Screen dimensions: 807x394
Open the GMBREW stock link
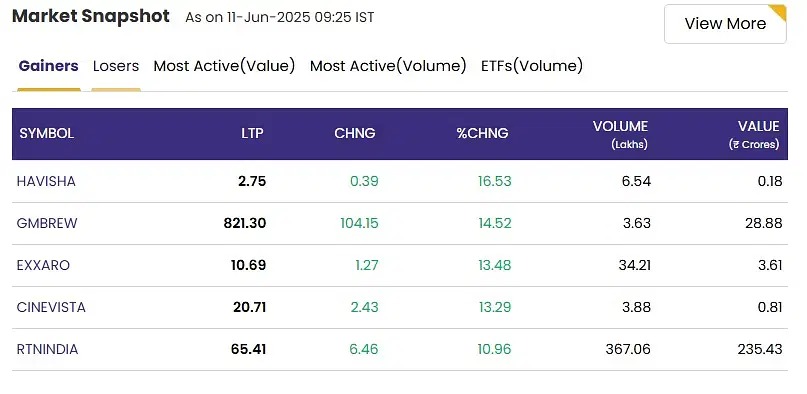(47, 223)
